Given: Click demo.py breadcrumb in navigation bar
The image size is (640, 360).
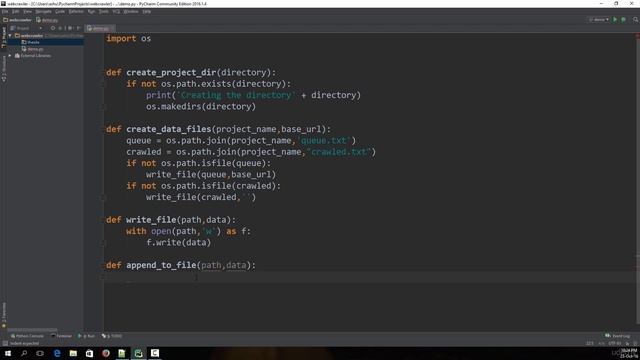Looking at the screenshot, I should [x=47, y=20].
